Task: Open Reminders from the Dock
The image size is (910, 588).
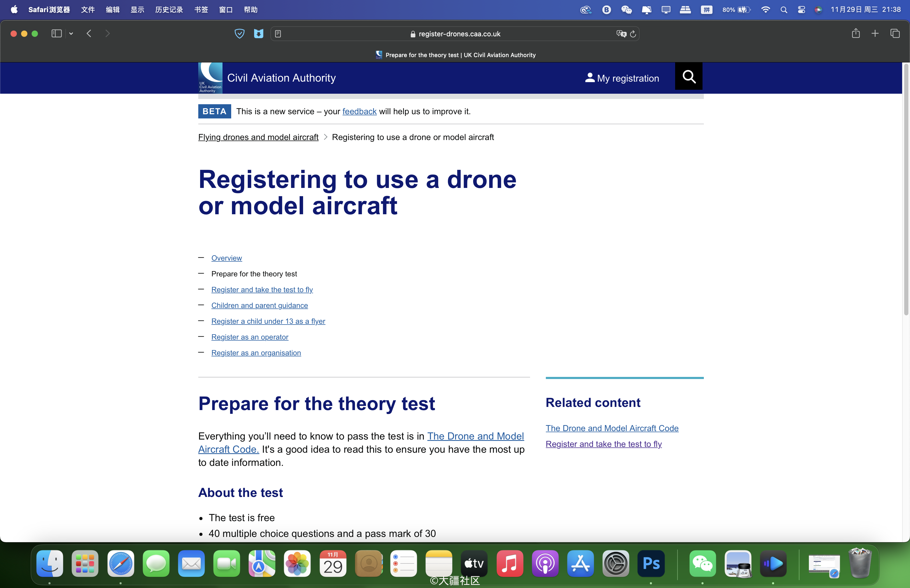Action: (403, 564)
